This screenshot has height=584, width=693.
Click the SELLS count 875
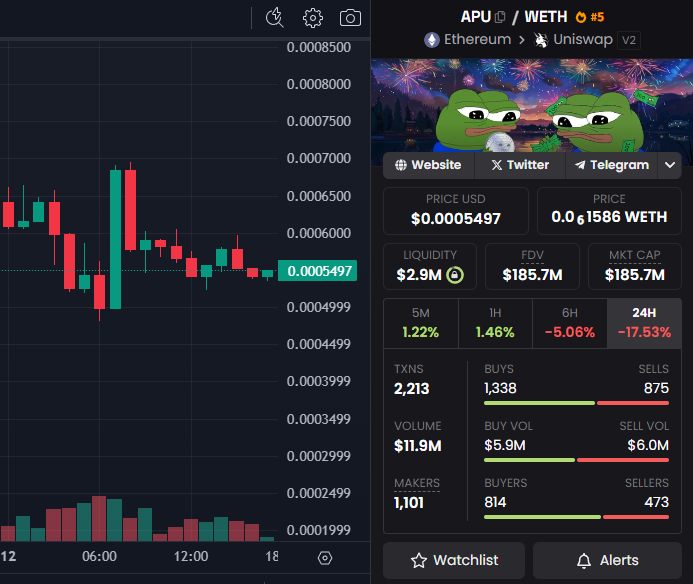point(656,388)
